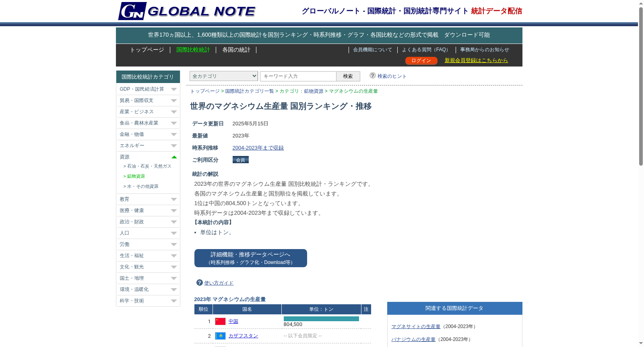The width and height of the screenshot is (644, 347).
Task: Expand 食品・農林水産業 category
Action: coord(148,123)
